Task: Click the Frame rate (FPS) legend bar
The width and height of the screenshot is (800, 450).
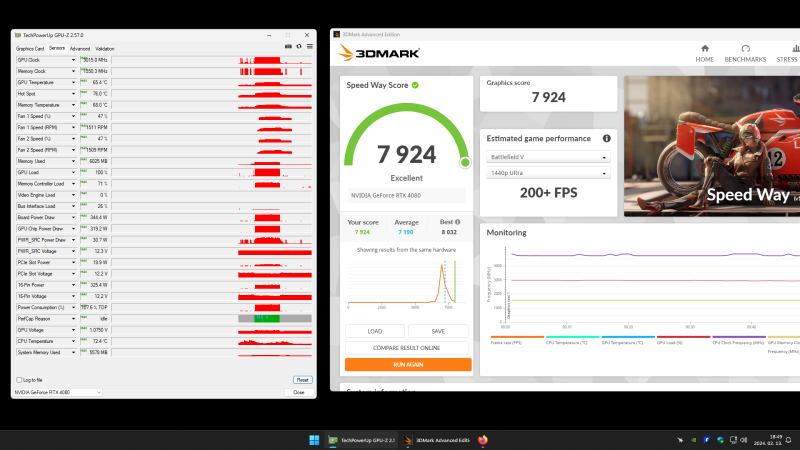Action: click(517, 337)
